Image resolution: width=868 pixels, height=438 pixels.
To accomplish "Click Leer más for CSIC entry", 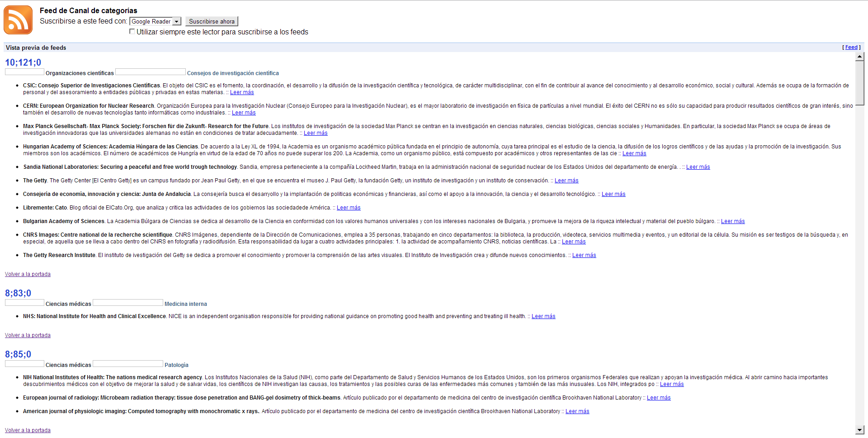I will click(242, 92).
